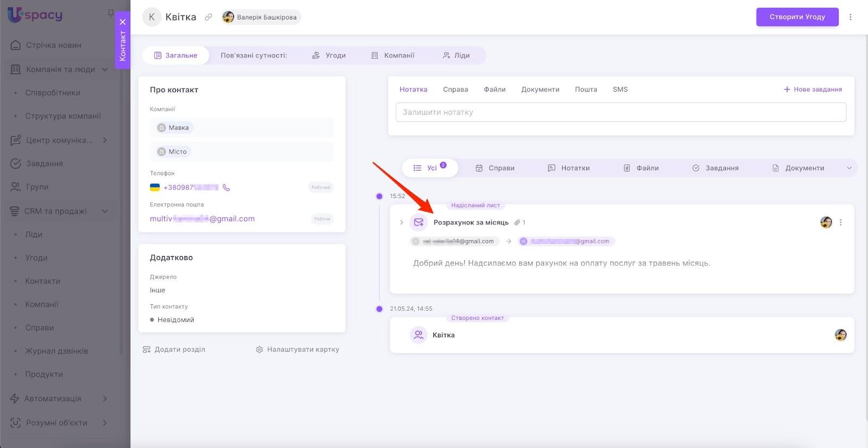Viewport: 868px width, 448px height.
Task: Select the Пошта tab
Action: (586, 89)
